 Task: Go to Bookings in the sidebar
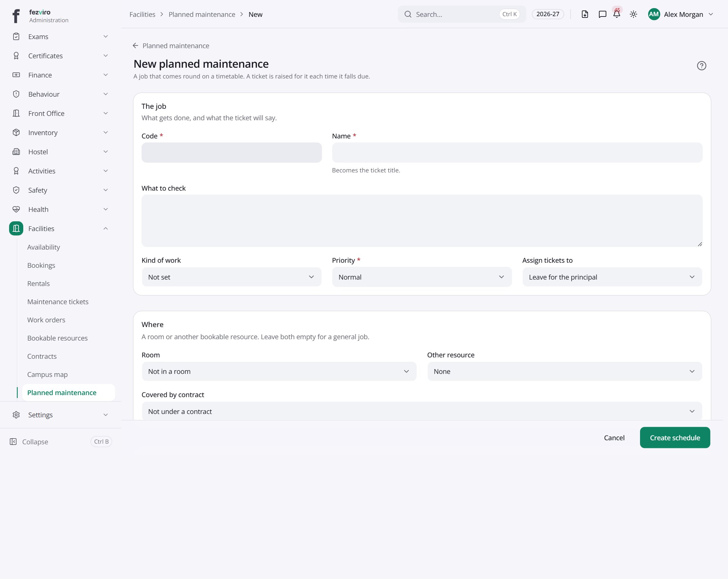click(x=41, y=265)
